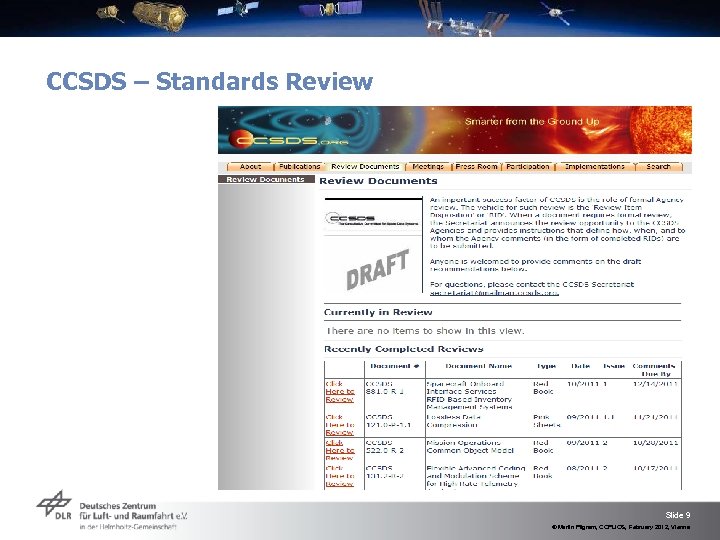Open the About navigation tab
Screen dimensions: 720x540
pyautogui.click(x=250, y=167)
